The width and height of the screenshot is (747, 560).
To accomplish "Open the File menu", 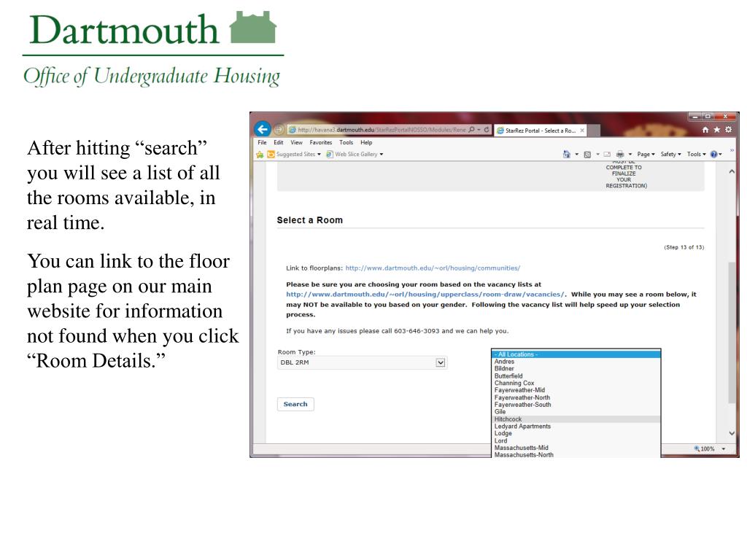I will (262, 142).
